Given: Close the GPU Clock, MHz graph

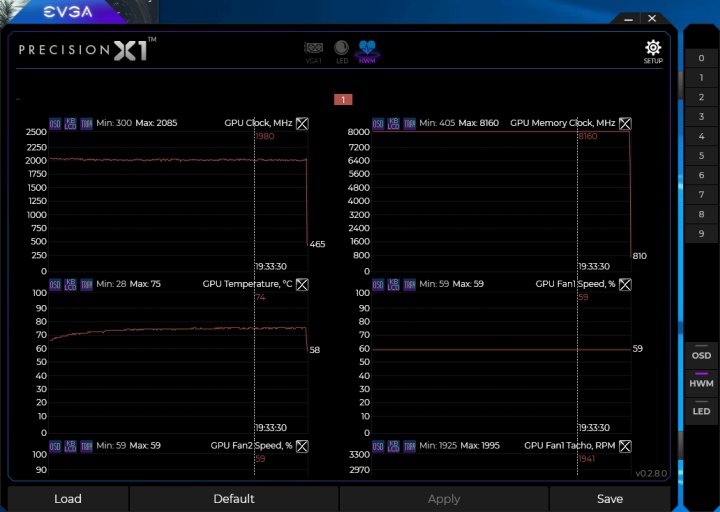Looking at the screenshot, I should coord(302,124).
